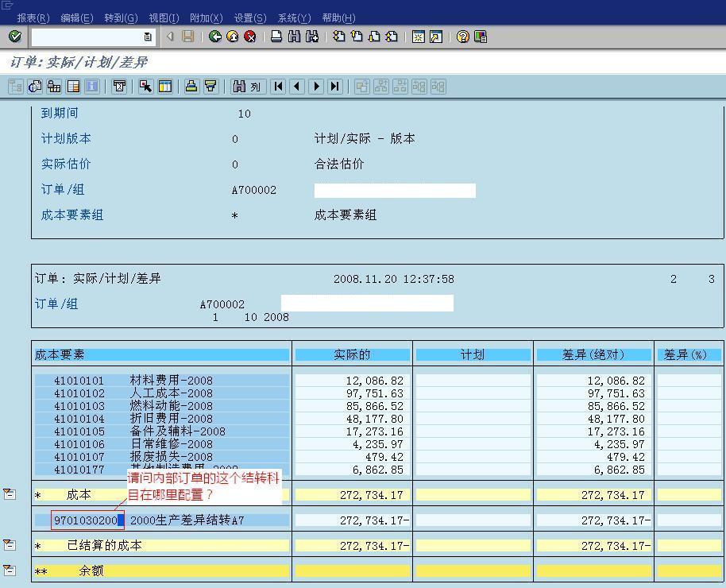Click the 实际的 column header
The width and height of the screenshot is (726, 588).
click(x=353, y=354)
